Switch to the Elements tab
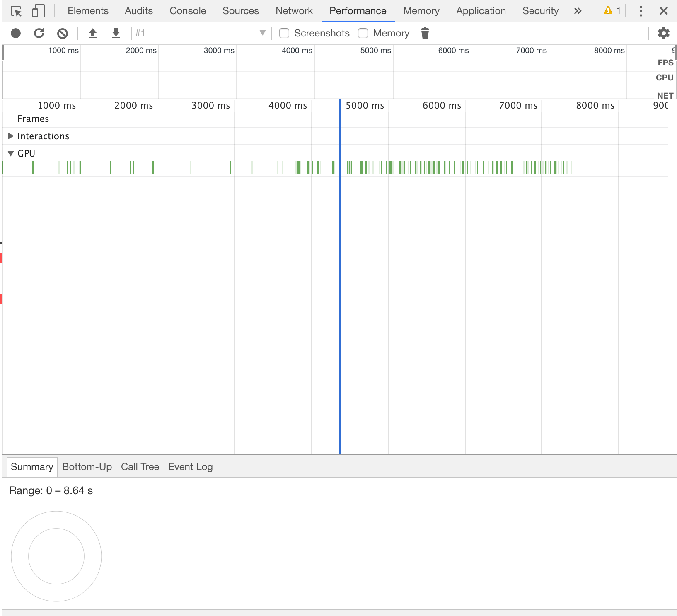Image resolution: width=677 pixels, height=616 pixels. pos(88,11)
